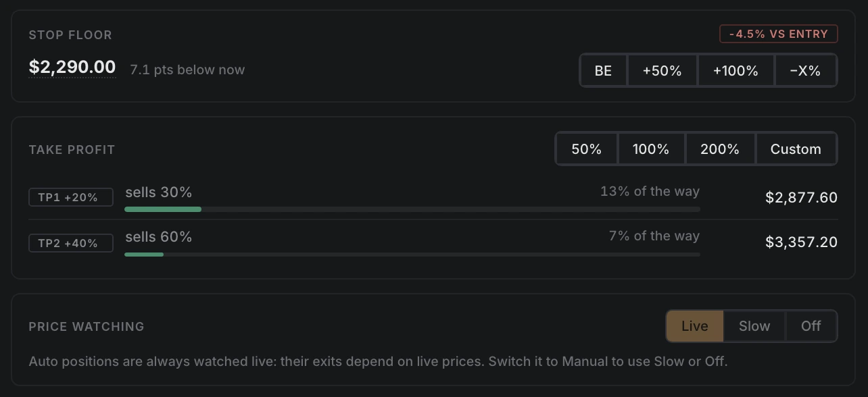
Task: Select the 200% take profit preset
Action: [x=720, y=149]
